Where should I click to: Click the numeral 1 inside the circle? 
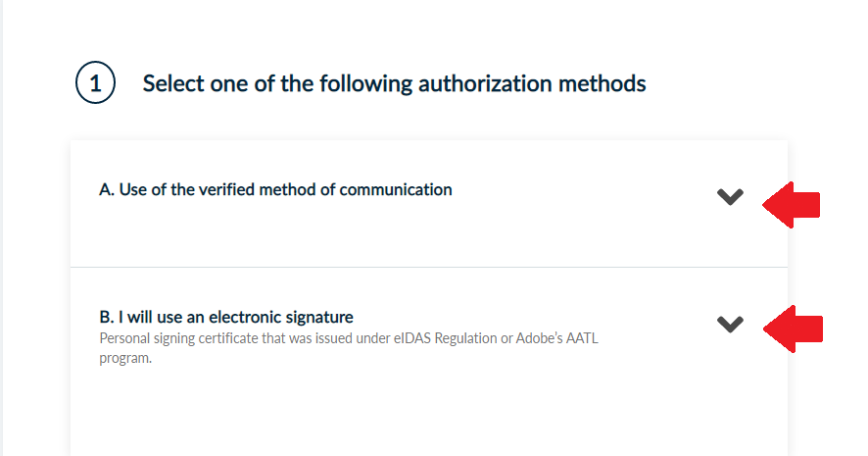click(95, 83)
